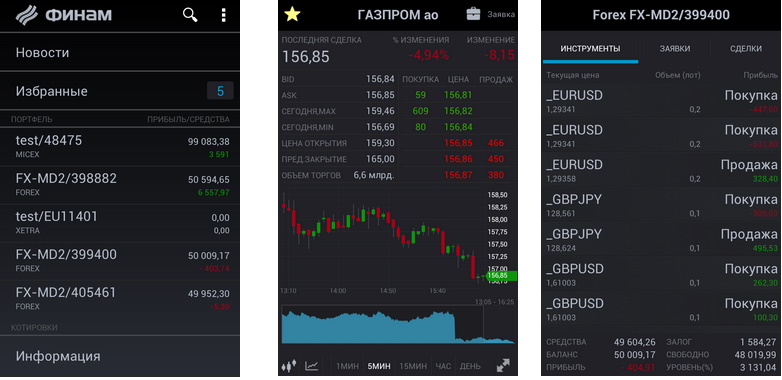Switch to line chart icon
Screen dimensions: 782x380
tap(312, 366)
